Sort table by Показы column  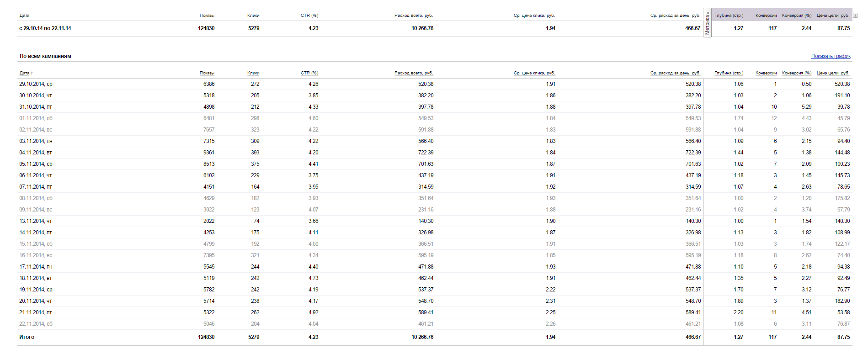207,73
